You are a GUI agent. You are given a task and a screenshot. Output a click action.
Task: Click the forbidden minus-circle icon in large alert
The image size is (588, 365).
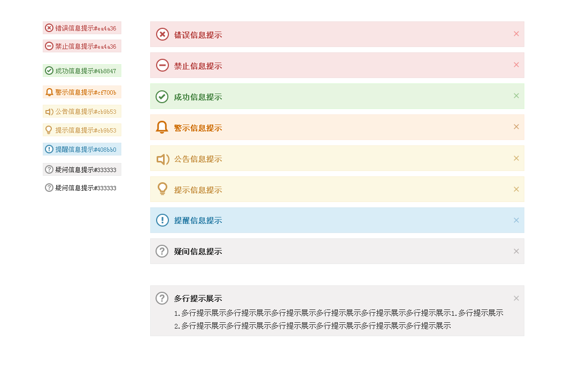click(162, 65)
